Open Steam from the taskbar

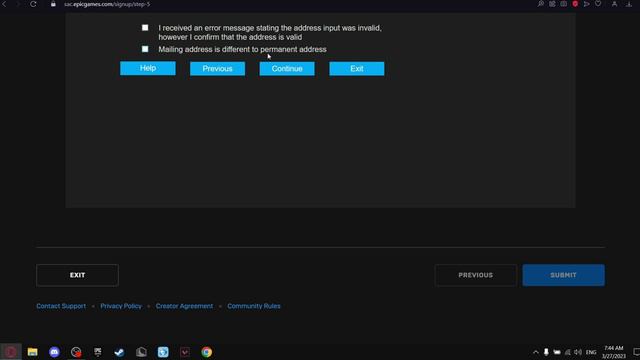click(x=120, y=352)
